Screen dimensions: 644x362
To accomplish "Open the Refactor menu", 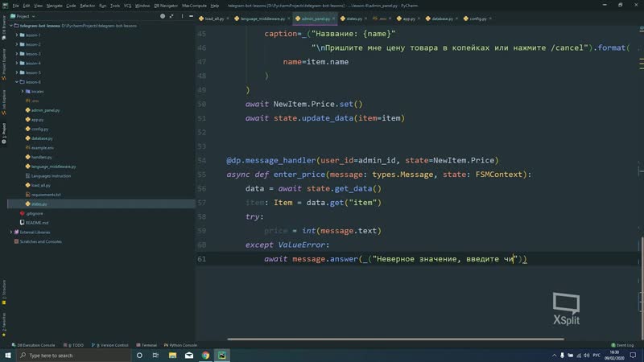I will coord(87,6).
